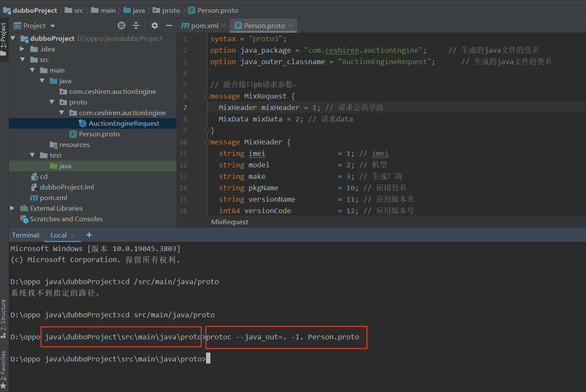
Task: Open Person.proto file in project tree
Action: (99, 134)
